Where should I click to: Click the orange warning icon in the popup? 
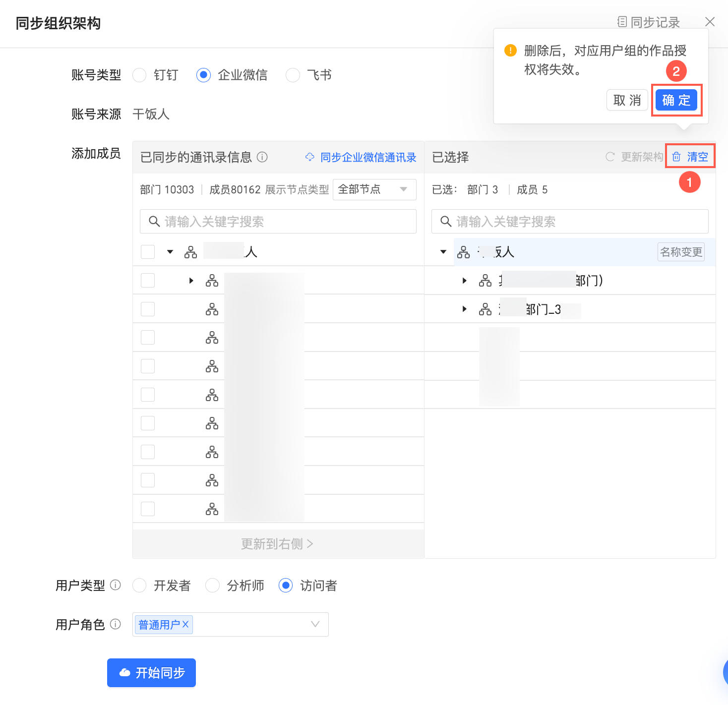[x=510, y=51]
